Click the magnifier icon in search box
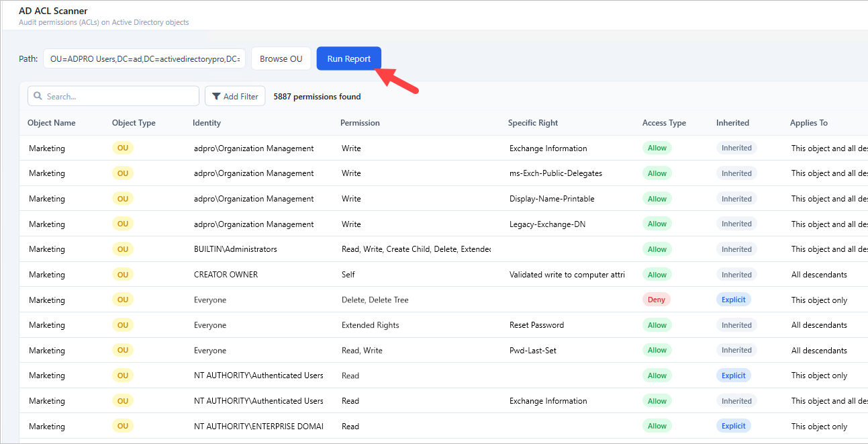The width and height of the screenshot is (868, 444). (x=38, y=96)
